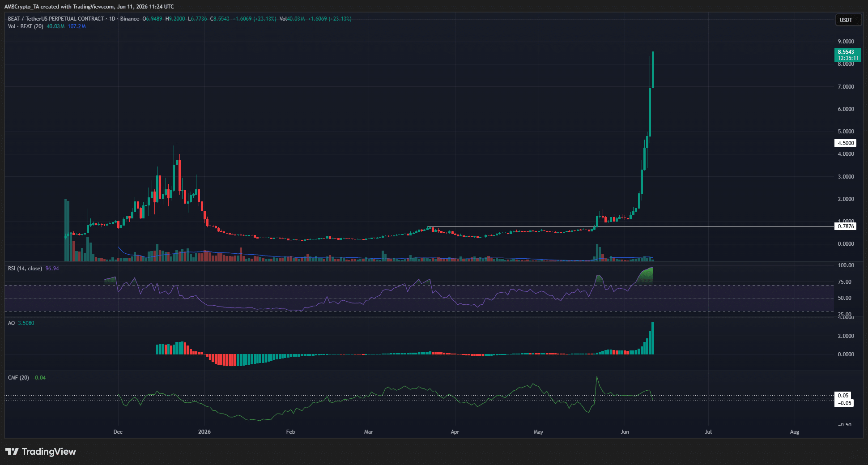
Task: Click the CMF value −0.04
Action: click(x=39, y=378)
